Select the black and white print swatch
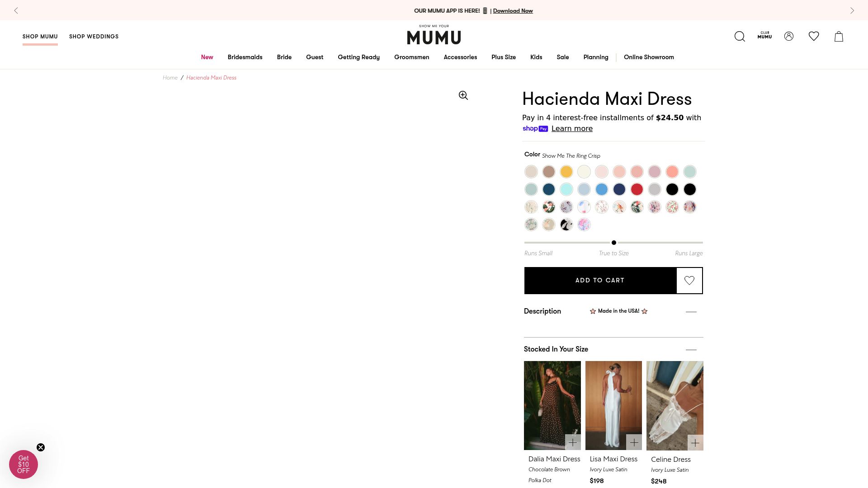The image size is (868, 488). pos(566,225)
